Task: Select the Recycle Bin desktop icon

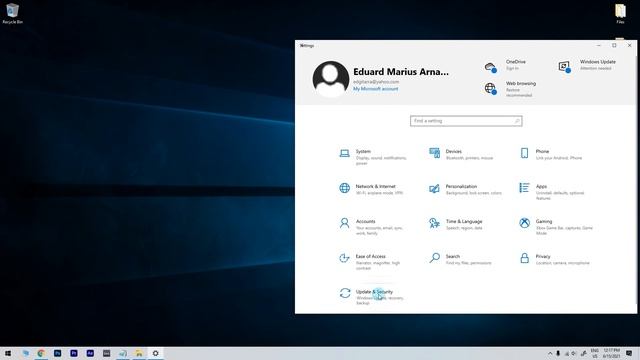Action: (x=12, y=13)
